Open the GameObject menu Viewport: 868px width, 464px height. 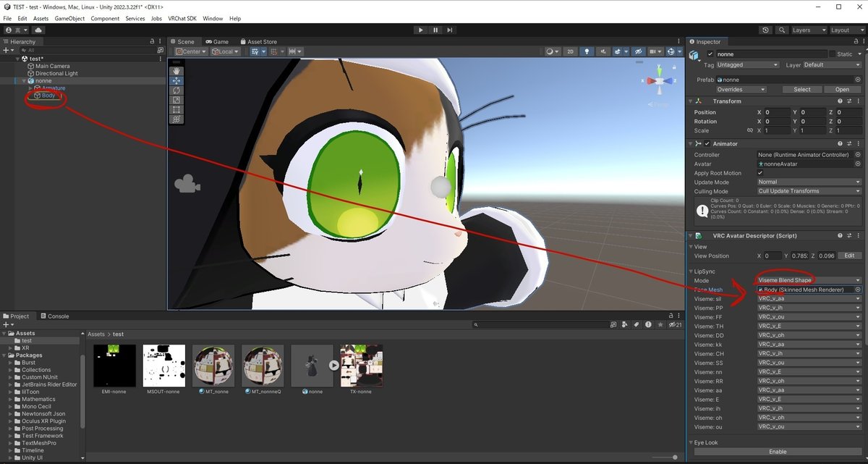(69, 18)
